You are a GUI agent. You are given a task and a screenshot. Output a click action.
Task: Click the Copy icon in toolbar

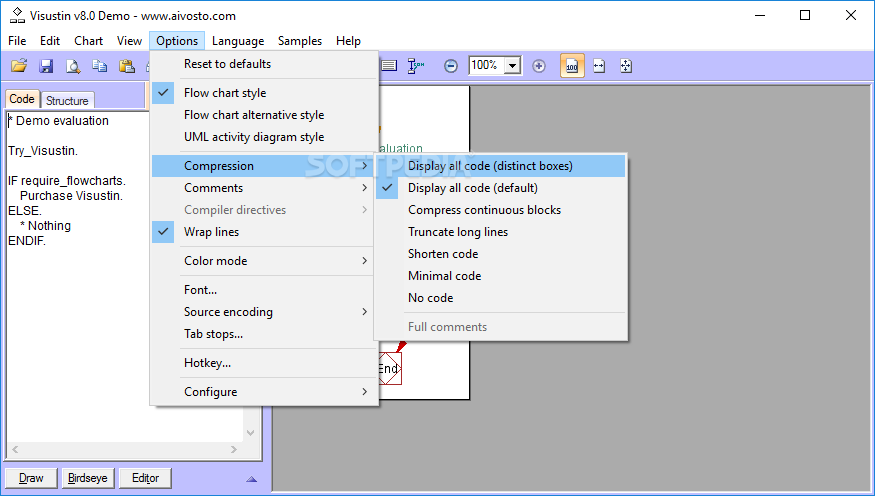pos(100,66)
